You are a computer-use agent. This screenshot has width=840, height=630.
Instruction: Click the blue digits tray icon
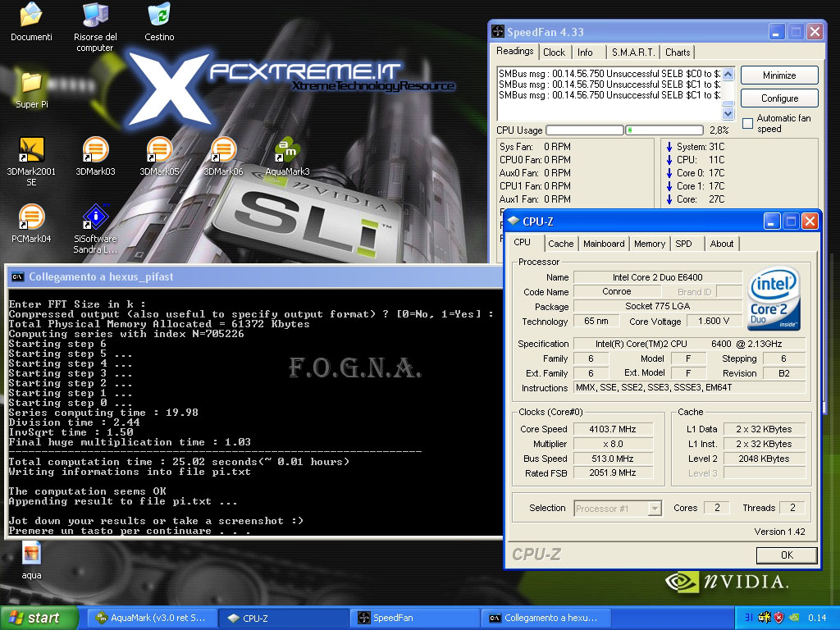[x=748, y=618]
